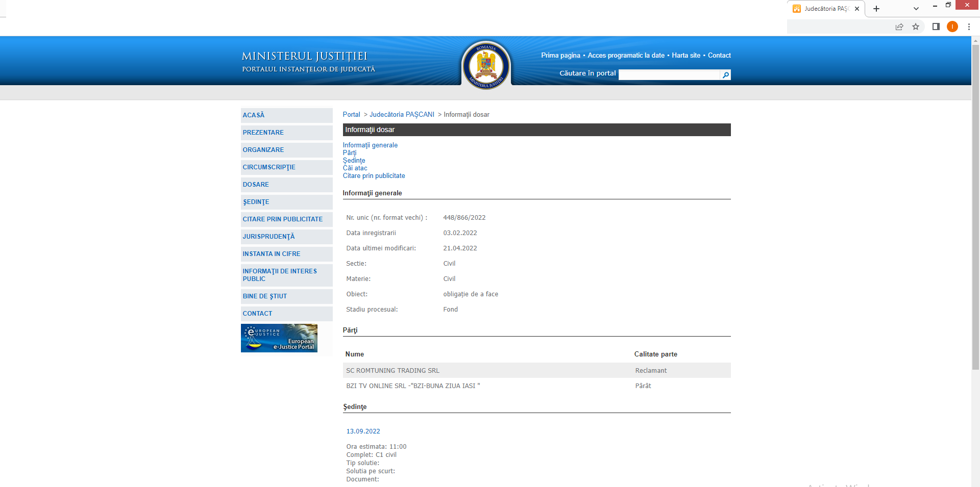This screenshot has height=487, width=980.
Task: Select JURISPRUDENȚĂ in the sidebar
Action: pyautogui.click(x=268, y=237)
